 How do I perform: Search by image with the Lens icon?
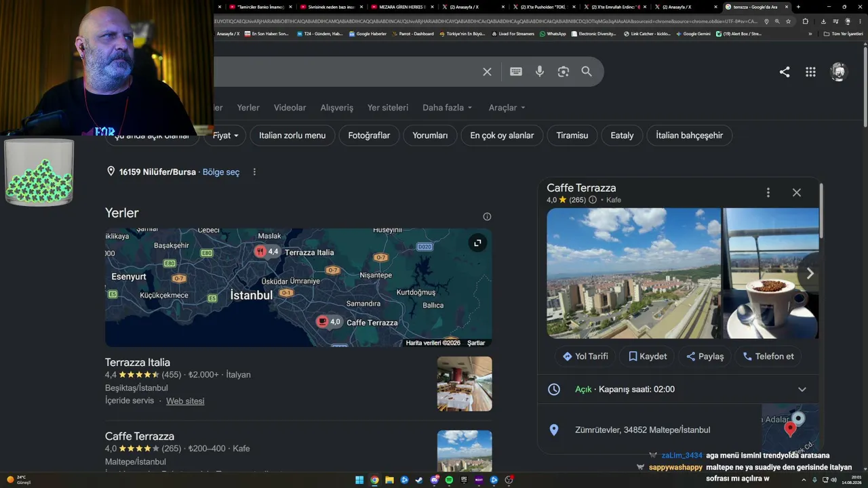pyautogui.click(x=563, y=72)
